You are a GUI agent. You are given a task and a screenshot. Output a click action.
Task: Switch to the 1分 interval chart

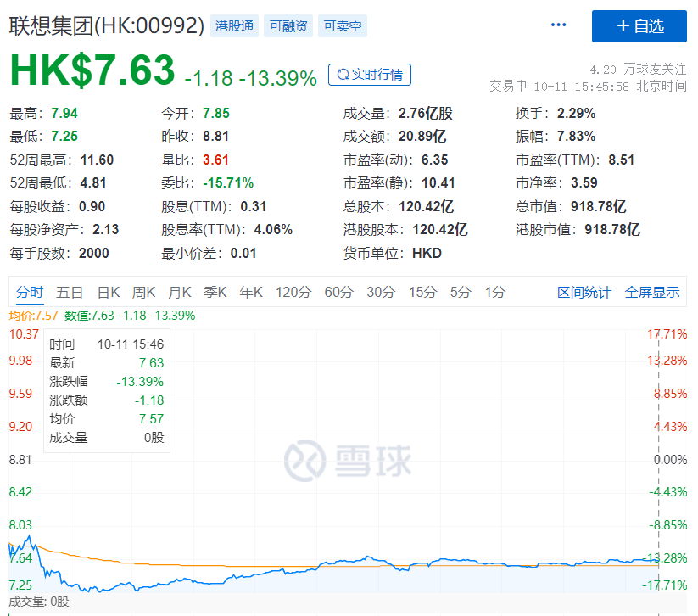[x=494, y=293]
